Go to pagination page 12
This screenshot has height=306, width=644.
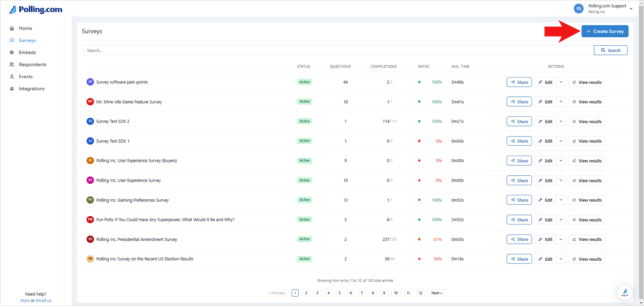(420, 293)
